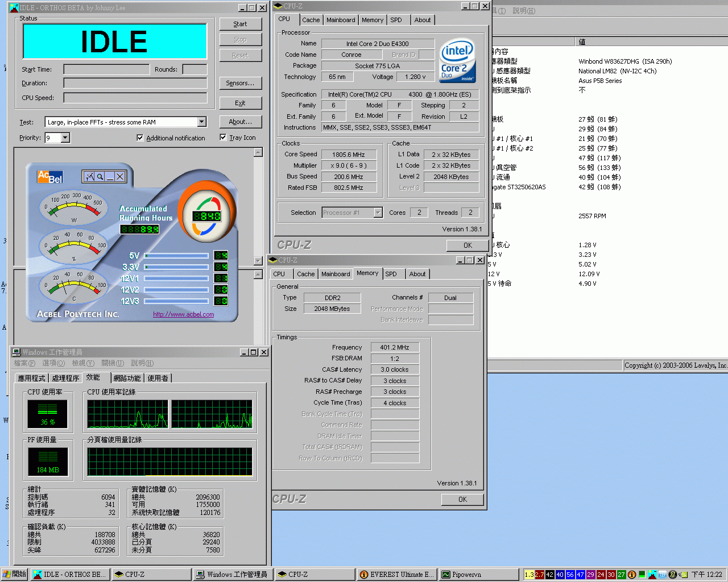Screen dimensions: 728x582
Task: Open the ORTHOS Sensors... dialog
Action: [x=241, y=83]
